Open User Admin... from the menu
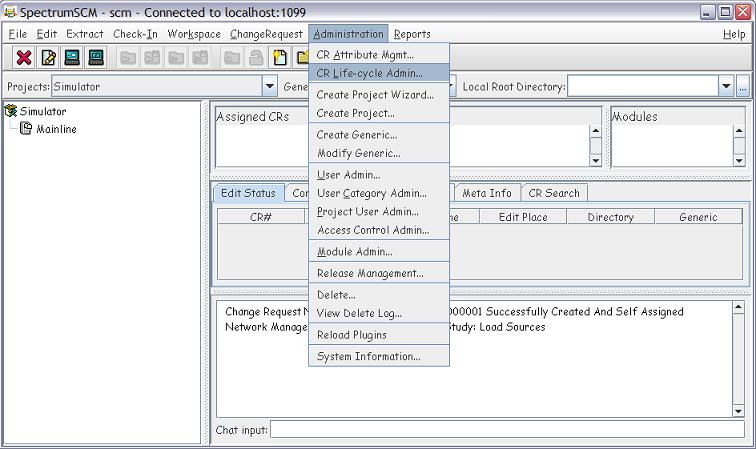This screenshot has width=756, height=449. click(379, 175)
